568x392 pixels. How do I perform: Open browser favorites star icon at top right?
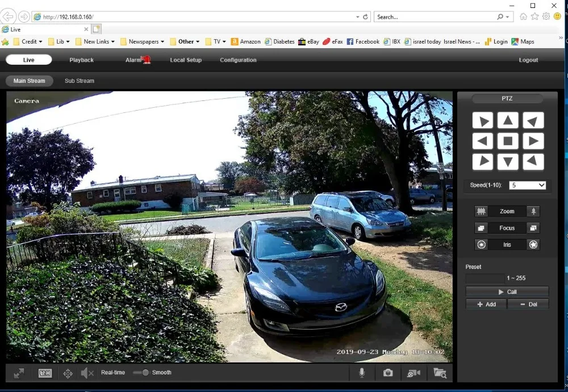click(534, 16)
